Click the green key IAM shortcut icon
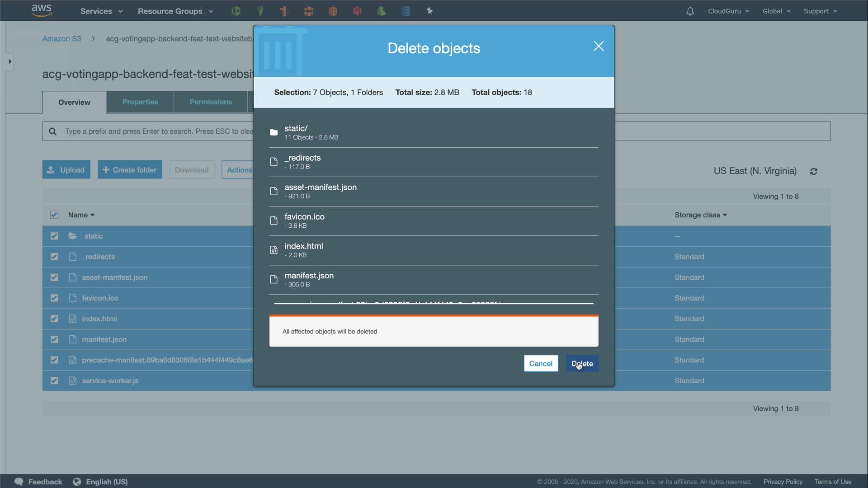 [x=260, y=11]
